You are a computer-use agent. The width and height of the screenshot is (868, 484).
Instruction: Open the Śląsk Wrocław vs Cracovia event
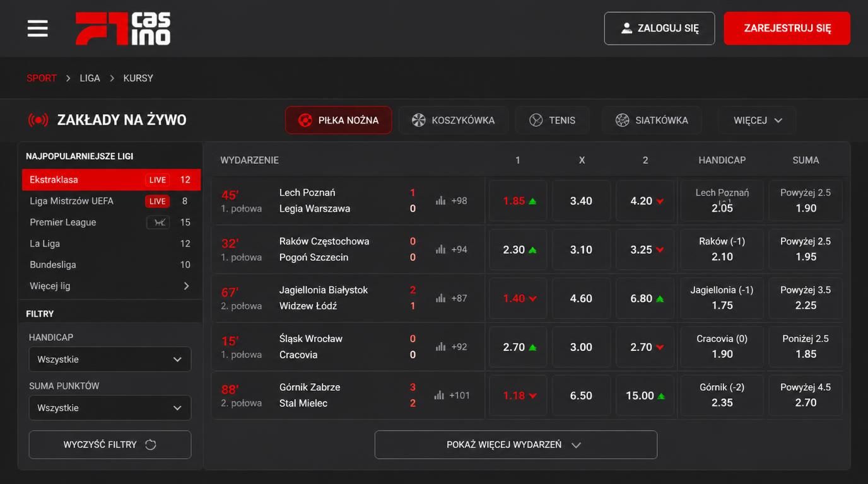click(x=348, y=347)
